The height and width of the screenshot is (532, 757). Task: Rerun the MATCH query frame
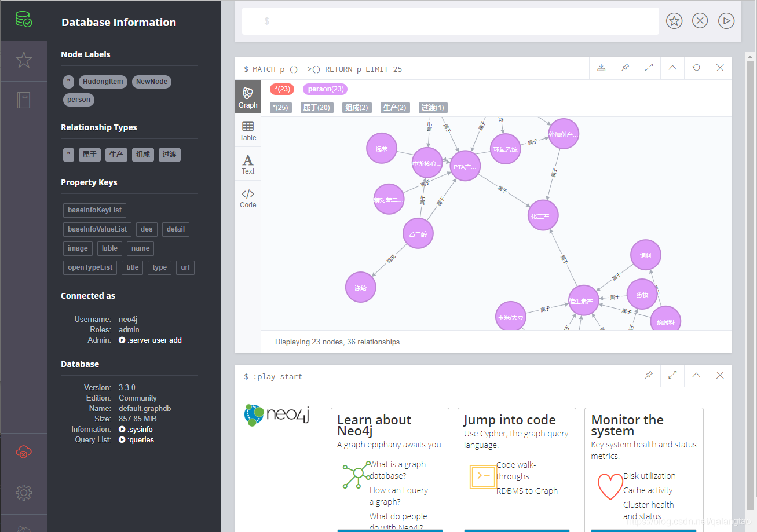[696, 68]
